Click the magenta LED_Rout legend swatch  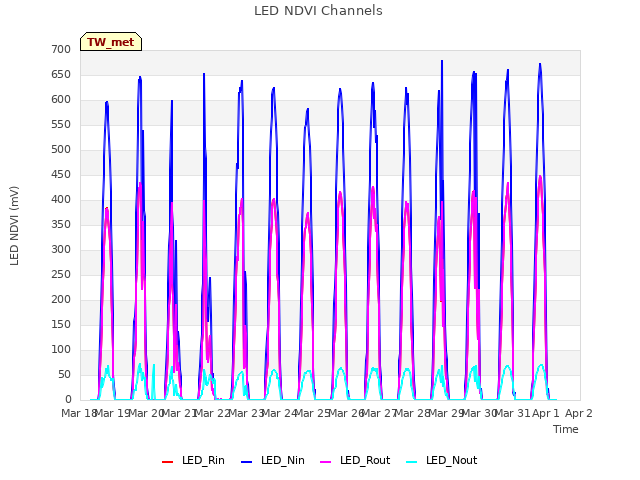[x=326, y=462]
